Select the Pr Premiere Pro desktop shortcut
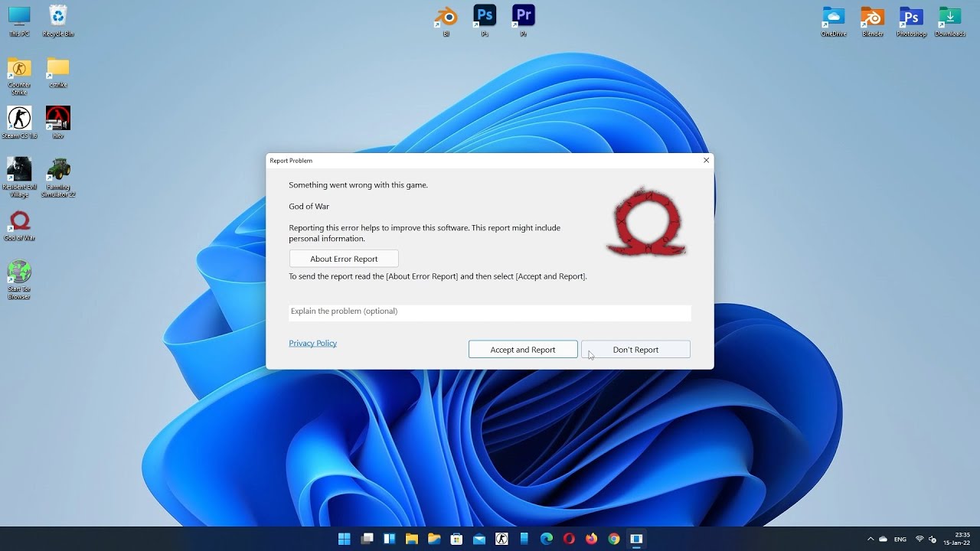The image size is (980, 551). (x=524, y=21)
